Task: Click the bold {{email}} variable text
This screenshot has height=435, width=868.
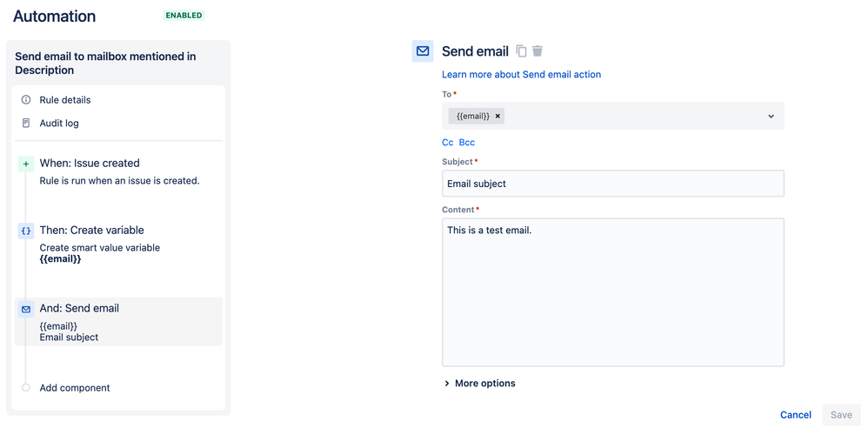Action: pyautogui.click(x=60, y=258)
